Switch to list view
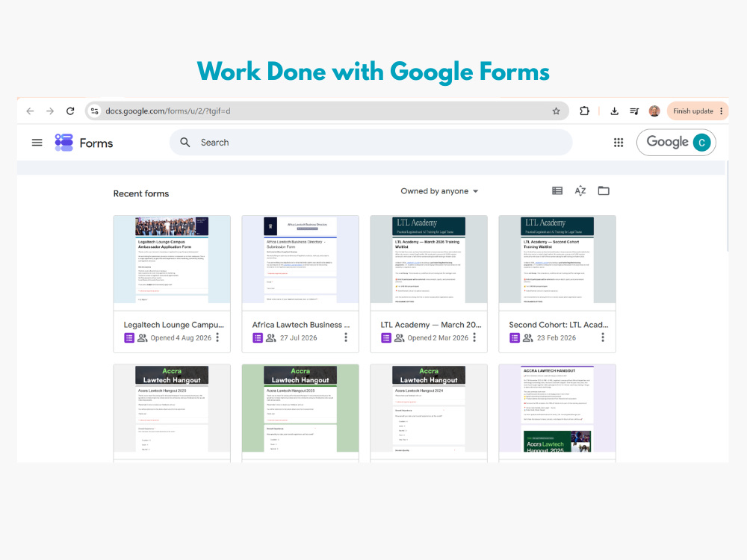Screen dimensions: 747x560 click(x=557, y=191)
